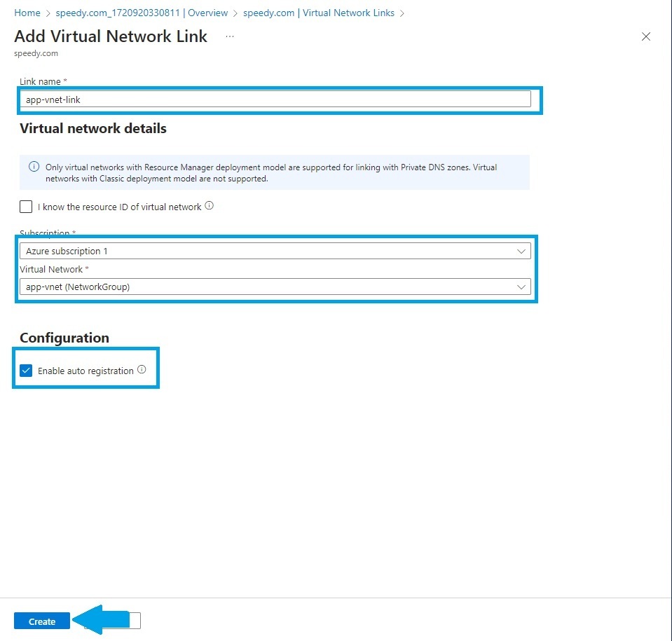Disable auto registration
This screenshot has height=641, width=672.
tap(26, 370)
